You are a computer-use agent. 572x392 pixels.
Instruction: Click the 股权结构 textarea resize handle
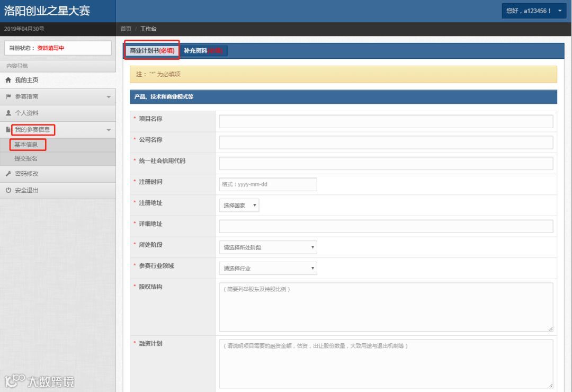tap(550, 329)
